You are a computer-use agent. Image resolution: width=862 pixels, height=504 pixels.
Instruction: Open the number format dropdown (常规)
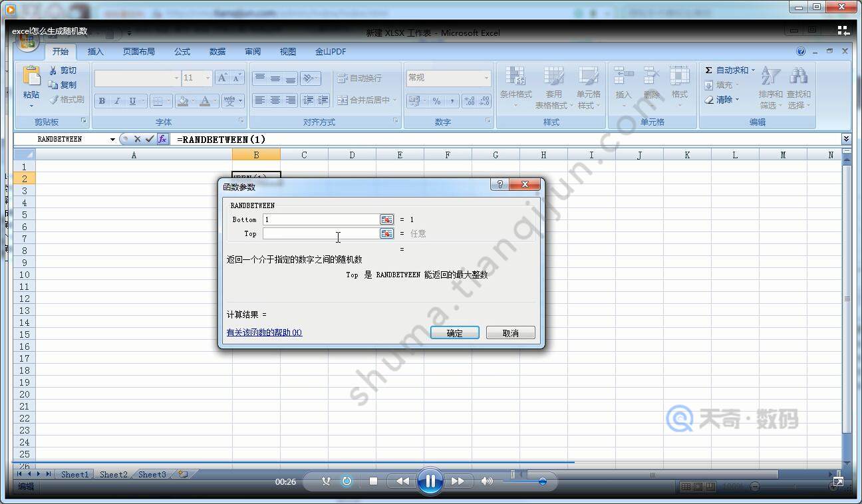(486, 78)
